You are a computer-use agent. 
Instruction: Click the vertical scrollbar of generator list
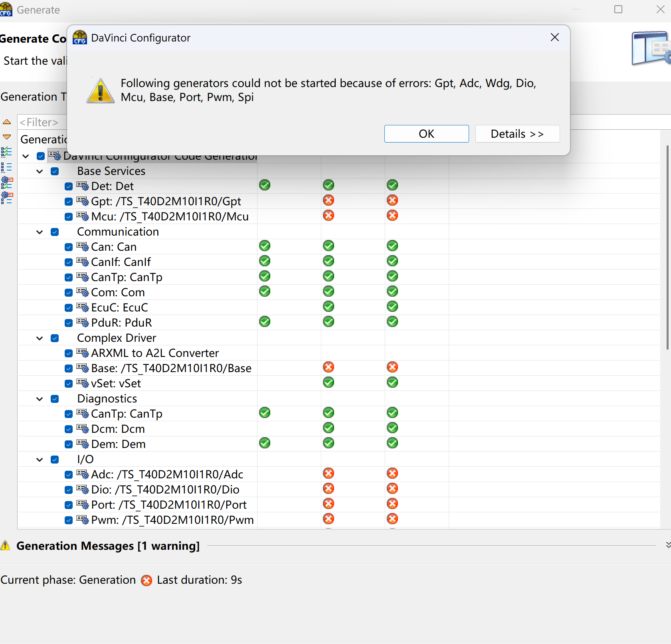pos(667,248)
